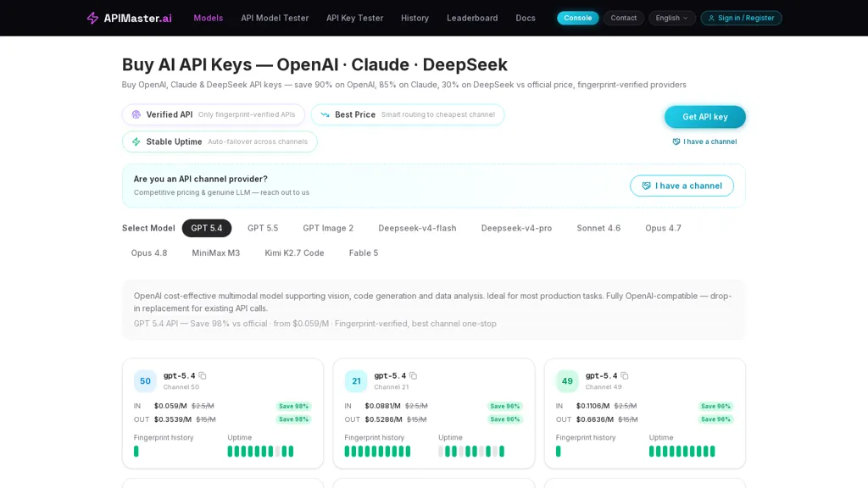Click 'Are you an API channel provider?' text
Screen dimensions: 868x488
(200, 180)
